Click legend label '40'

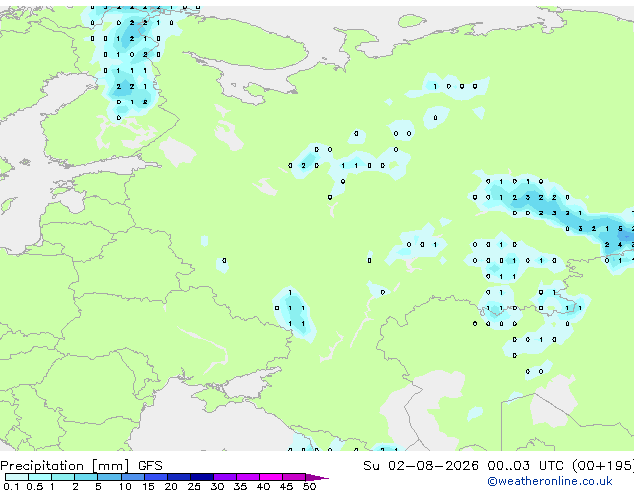coord(263,486)
